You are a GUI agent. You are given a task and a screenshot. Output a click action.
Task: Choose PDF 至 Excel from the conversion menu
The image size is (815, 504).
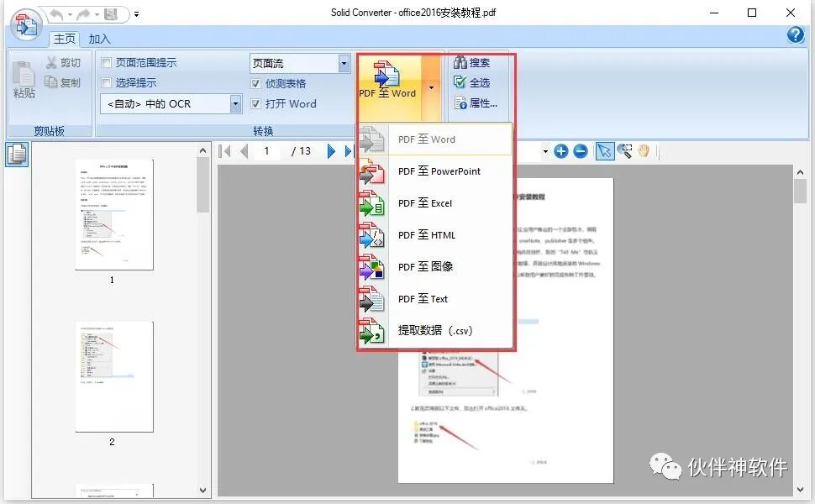[x=427, y=203]
